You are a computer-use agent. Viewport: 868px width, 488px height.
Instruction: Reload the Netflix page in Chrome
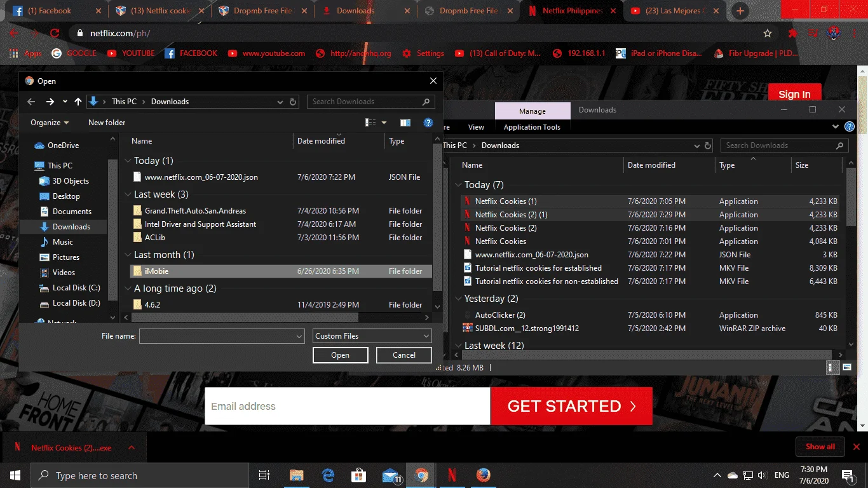click(55, 33)
